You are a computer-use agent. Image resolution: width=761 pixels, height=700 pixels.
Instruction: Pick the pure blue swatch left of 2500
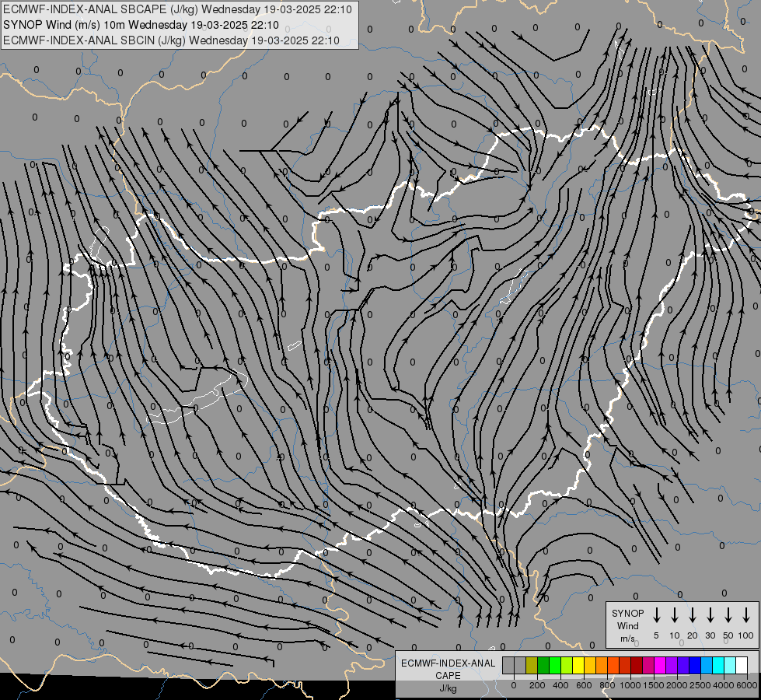[694, 665]
